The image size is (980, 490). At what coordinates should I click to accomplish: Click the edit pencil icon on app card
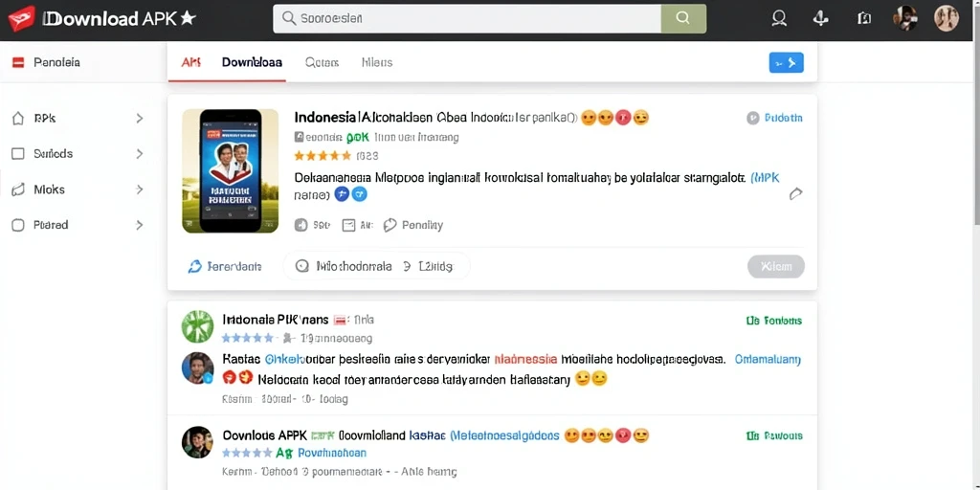click(x=795, y=194)
